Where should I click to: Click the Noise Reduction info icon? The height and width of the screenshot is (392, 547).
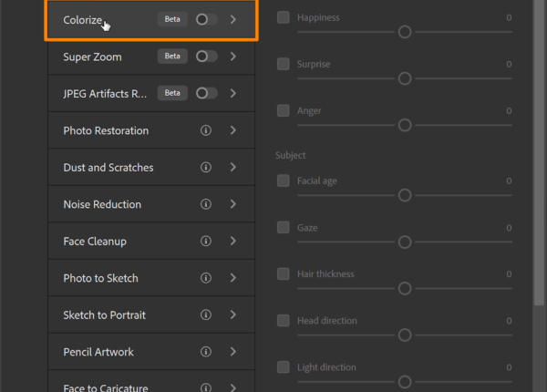tap(206, 204)
